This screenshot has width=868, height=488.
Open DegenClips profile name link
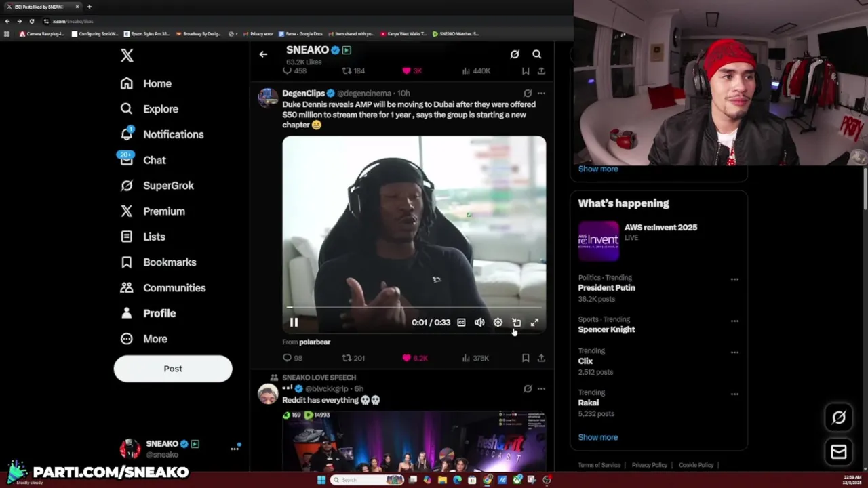click(303, 93)
